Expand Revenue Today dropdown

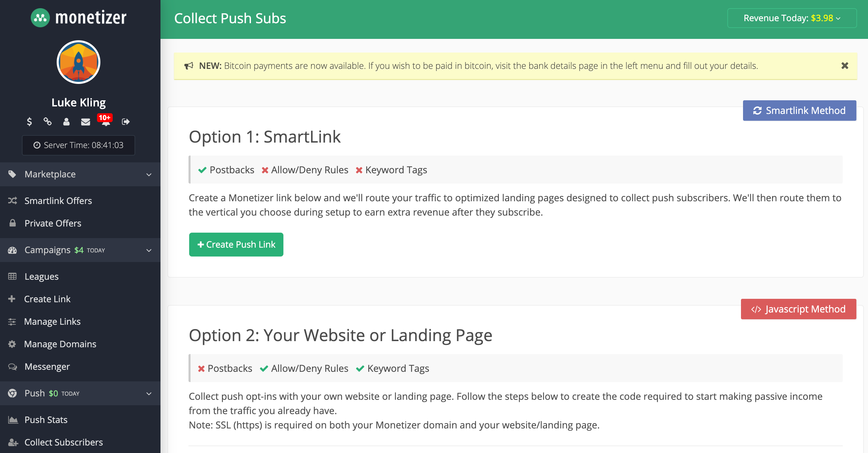coord(792,18)
